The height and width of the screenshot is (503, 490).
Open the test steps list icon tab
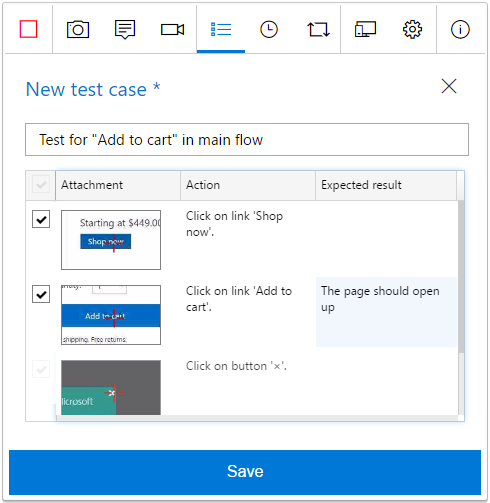pyautogui.click(x=221, y=29)
